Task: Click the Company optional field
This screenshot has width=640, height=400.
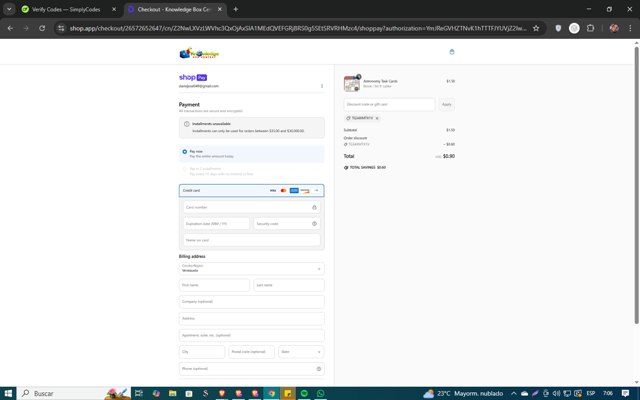Action: tap(251, 302)
